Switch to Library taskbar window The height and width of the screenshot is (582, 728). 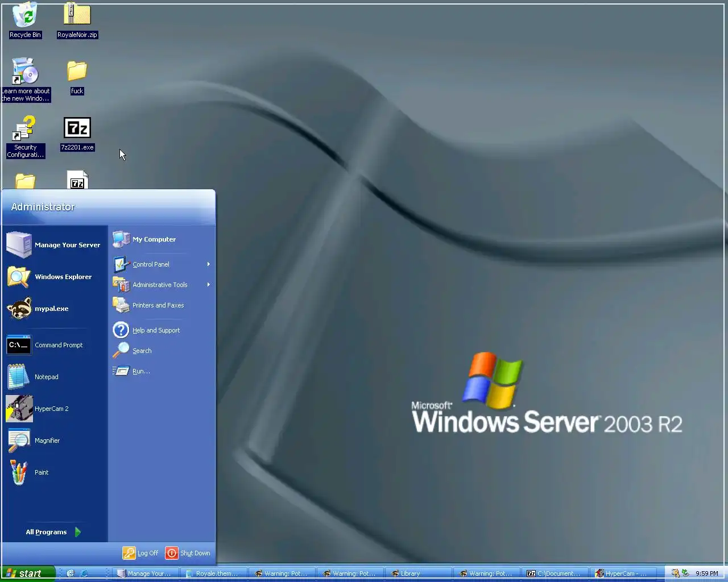click(420, 573)
